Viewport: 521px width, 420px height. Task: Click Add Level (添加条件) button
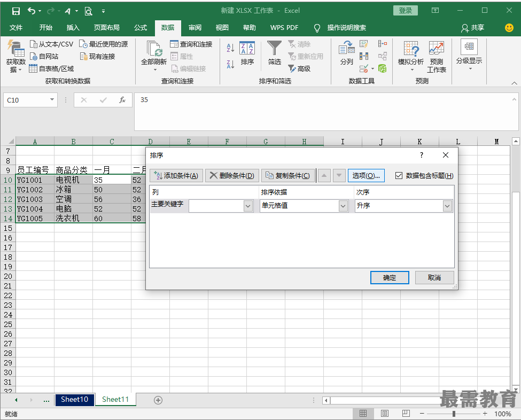click(176, 175)
